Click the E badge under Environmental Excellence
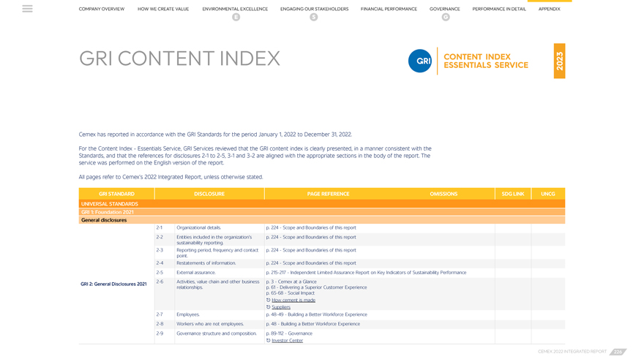The image size is (644, 362). pyautogui.click(x=236, y=18)
